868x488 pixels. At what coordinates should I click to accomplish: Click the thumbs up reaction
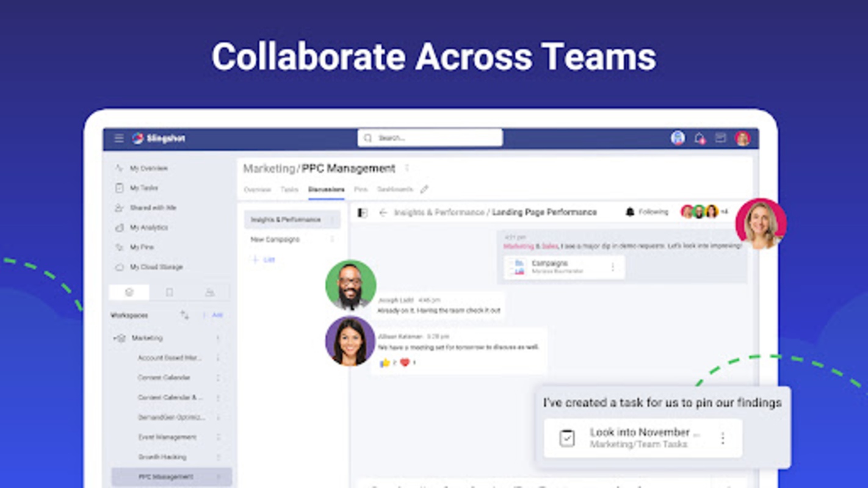point(385,363)
